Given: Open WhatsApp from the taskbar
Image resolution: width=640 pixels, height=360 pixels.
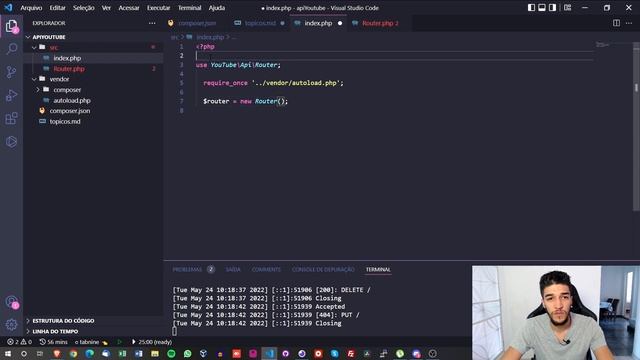Looking at the screenshot, I should point(187,353).
